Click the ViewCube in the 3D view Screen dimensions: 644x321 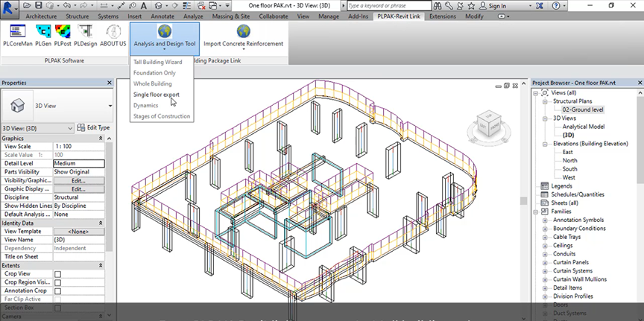click(x=489, y=125)
